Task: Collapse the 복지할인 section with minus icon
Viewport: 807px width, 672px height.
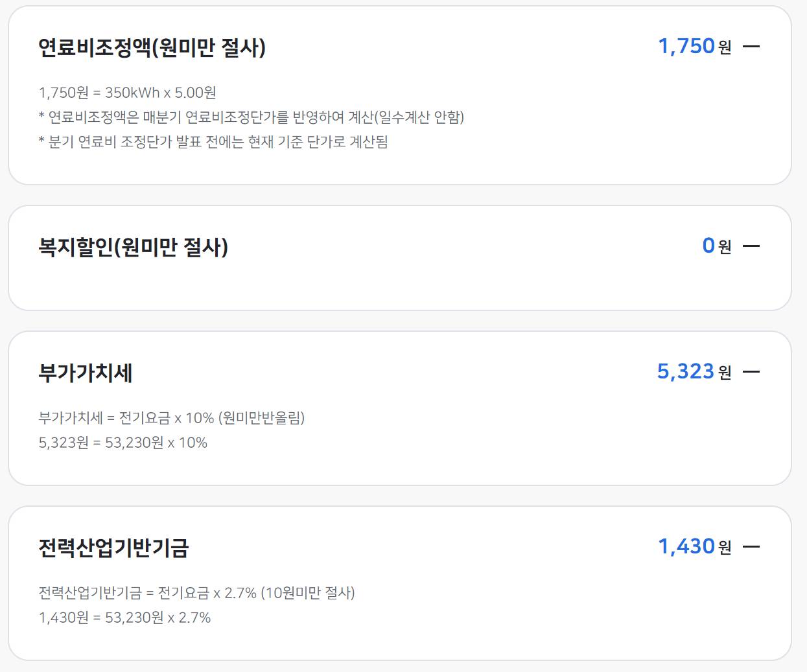Action: click(x=751, y=246)
